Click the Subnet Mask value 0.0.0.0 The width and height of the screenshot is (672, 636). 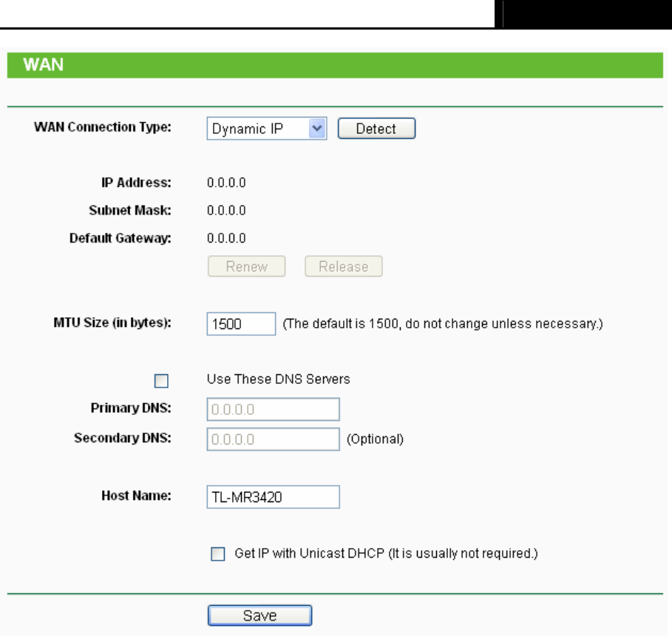[226, 211]
